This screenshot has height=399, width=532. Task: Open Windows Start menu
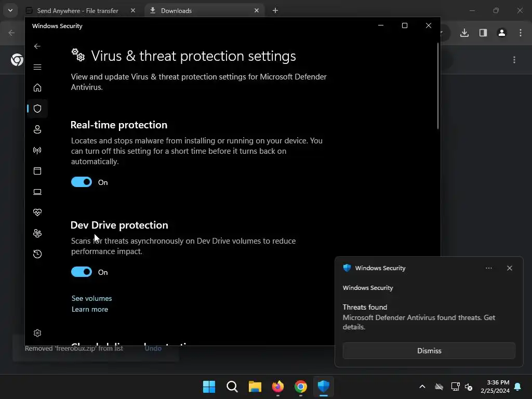point(209,387)
